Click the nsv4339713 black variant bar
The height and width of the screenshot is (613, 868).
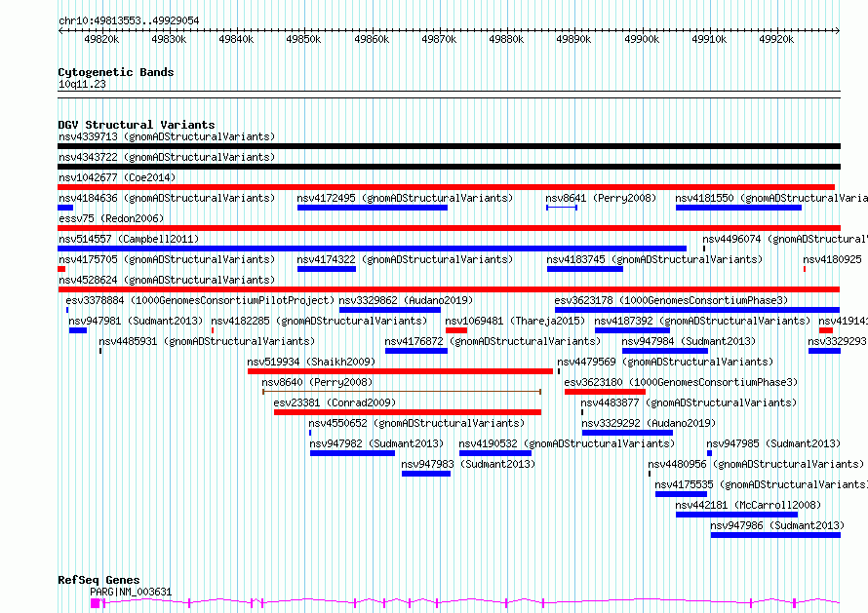click(449, 146)
